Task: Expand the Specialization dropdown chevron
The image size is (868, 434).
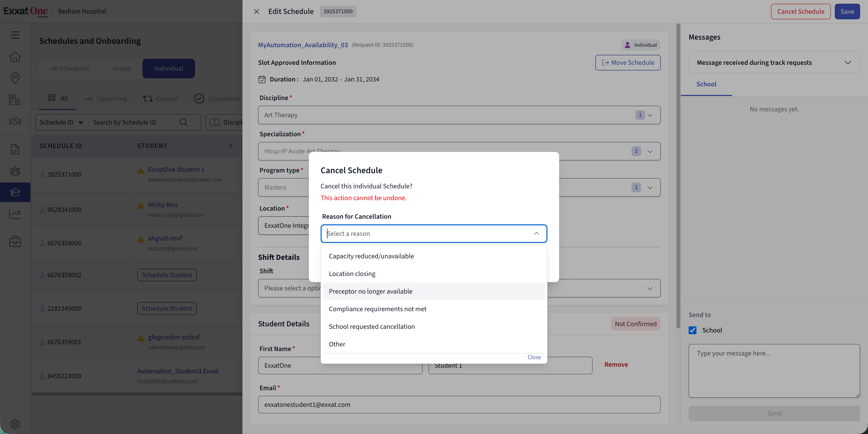Action: 650,151
